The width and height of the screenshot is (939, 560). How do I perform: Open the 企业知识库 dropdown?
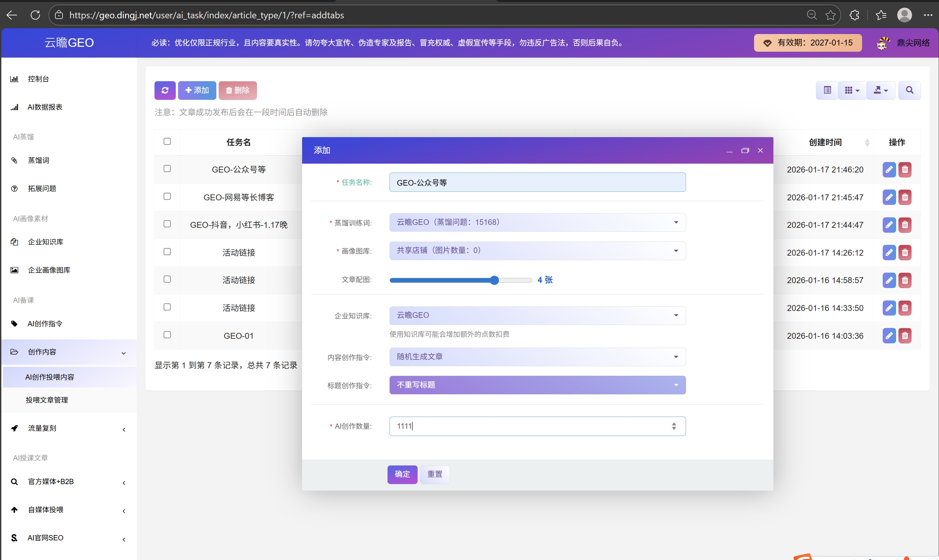click(537, 316)
